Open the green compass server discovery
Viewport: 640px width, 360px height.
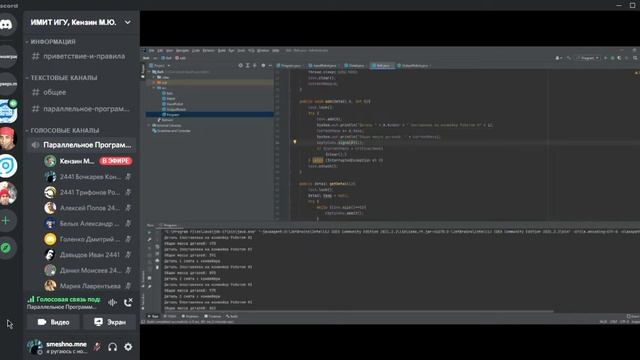point(6,248)
